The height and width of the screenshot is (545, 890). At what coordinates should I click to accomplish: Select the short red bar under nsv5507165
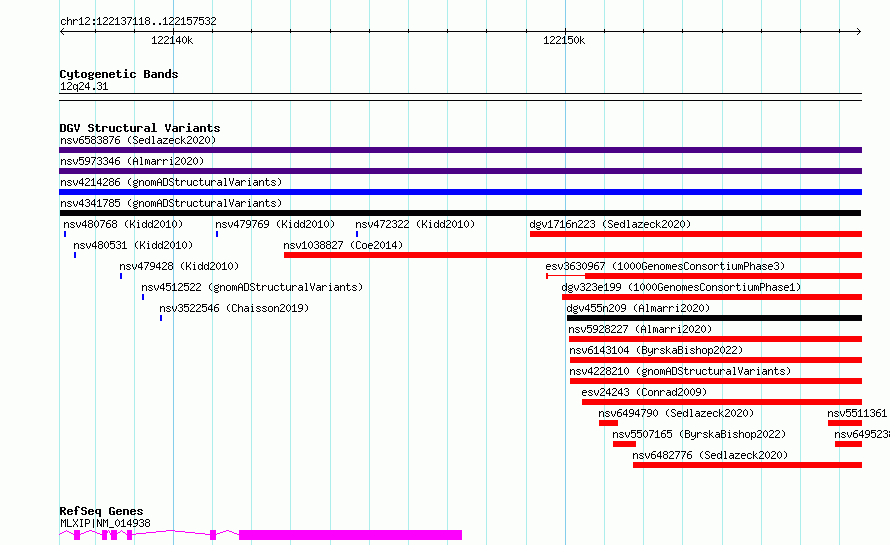pyautogui.click(x=624, y=444)
